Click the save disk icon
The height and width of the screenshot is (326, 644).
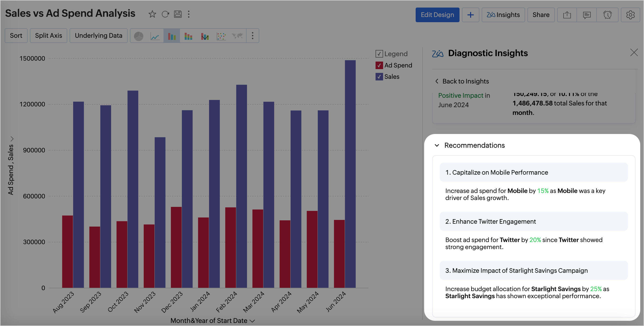point(178,14)
